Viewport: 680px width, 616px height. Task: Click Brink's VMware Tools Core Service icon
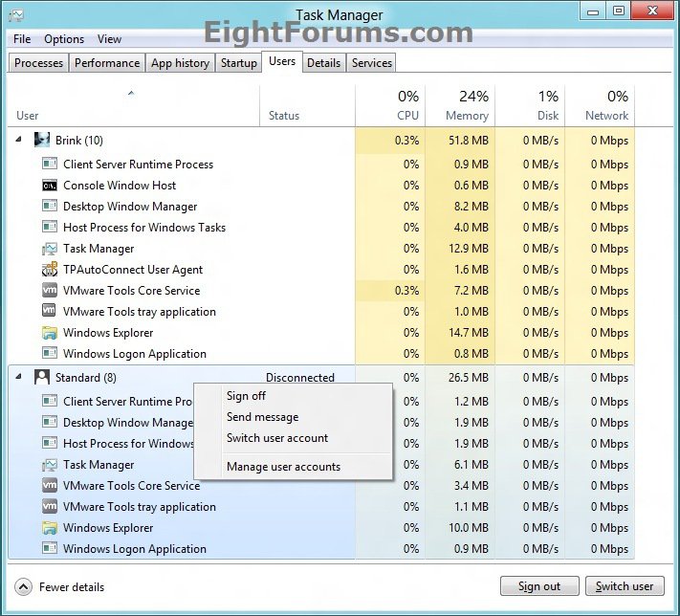coord(50,291)
